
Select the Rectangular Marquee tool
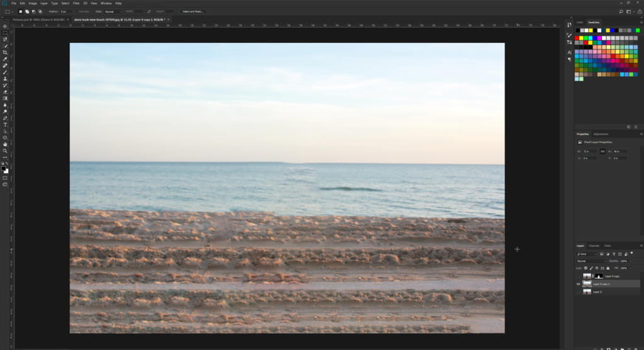5,33
